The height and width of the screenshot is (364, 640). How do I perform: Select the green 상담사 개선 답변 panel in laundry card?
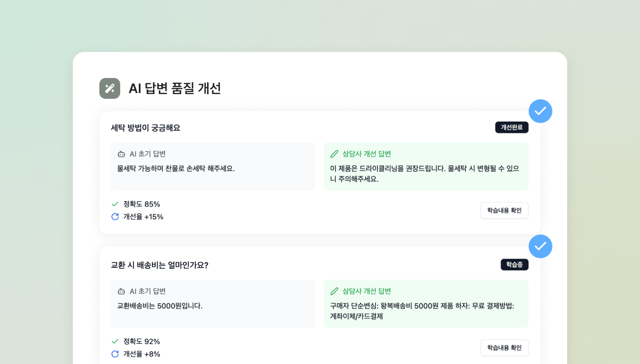coord(426,166)
